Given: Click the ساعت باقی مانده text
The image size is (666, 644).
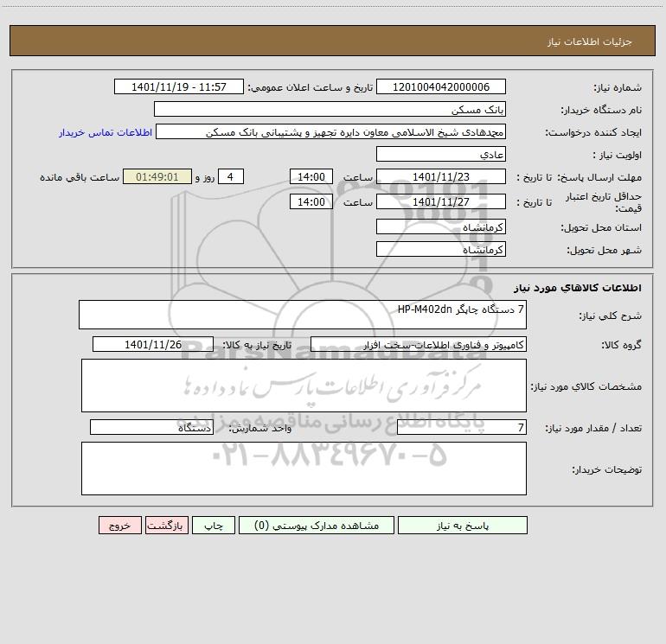Looking at the screenshot, I should click(x=80, y=177).
